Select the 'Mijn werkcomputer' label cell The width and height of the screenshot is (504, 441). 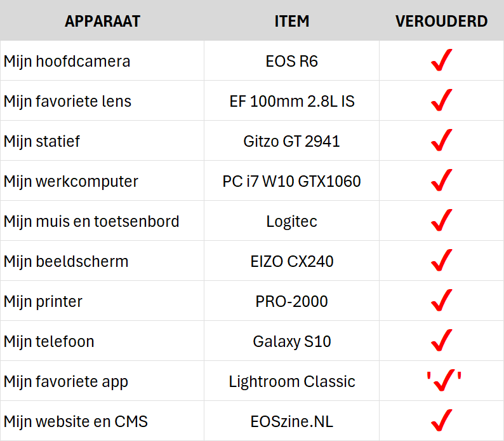pyautogui.click(x=71, y=181)
